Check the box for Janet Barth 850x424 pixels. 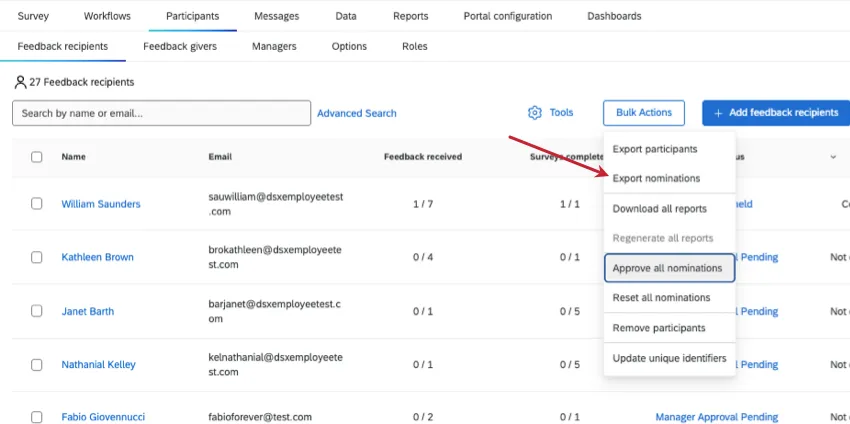(x=36, y=311)
